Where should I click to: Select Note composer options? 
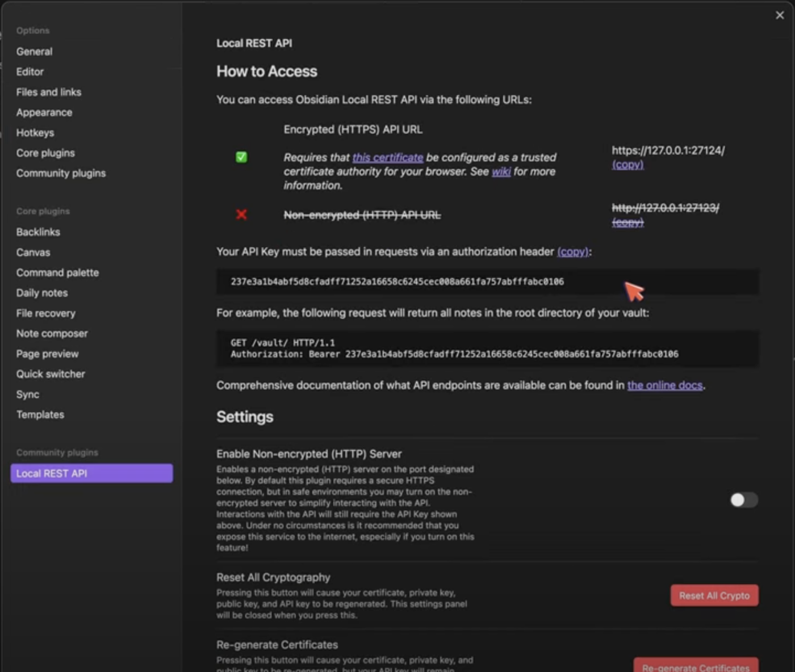pyautogui.click(x=52, y=334)
